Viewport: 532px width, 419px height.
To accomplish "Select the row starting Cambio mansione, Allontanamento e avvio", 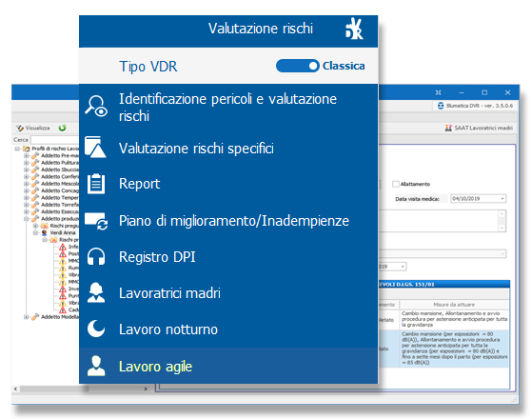I will click(443, 319).
